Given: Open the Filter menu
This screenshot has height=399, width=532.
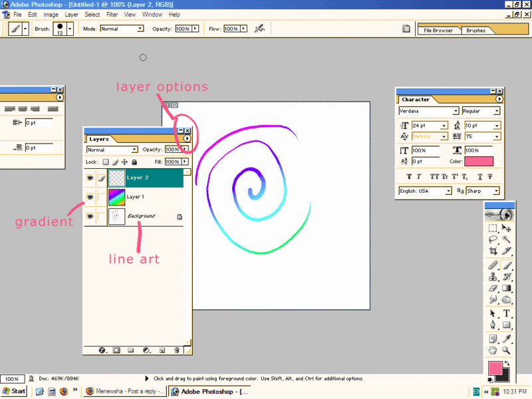Looking at the screenshot, I should 112,14.
